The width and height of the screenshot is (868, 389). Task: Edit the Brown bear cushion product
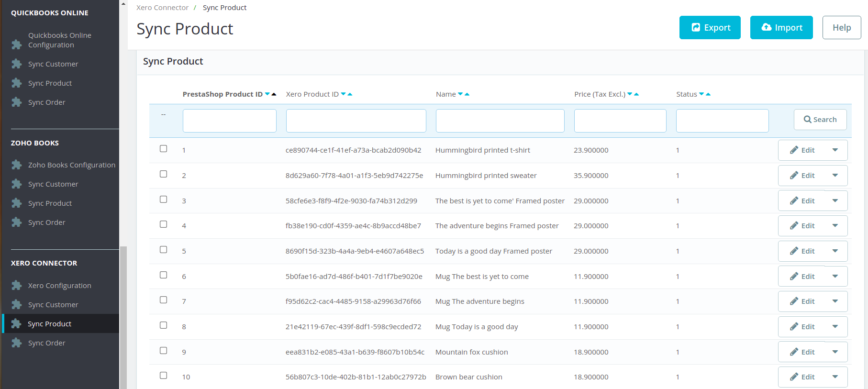802,377
